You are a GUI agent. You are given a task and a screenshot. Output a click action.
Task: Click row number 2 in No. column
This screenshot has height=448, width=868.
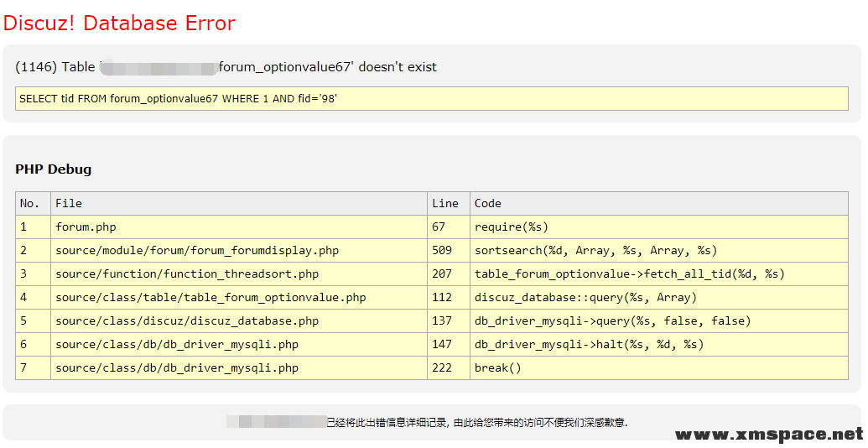pyautogui.click(x=34, y=250)
